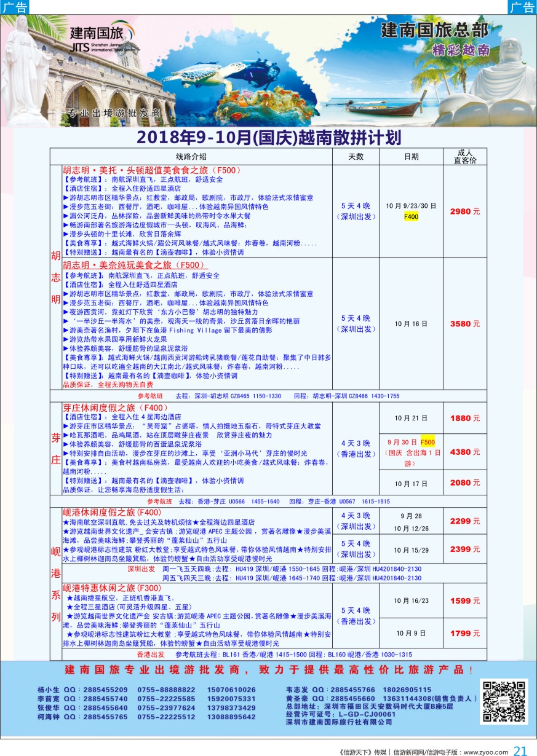Click the 2980元 price
This screenshot has width=537, height=756.
[x=465, y=211]
